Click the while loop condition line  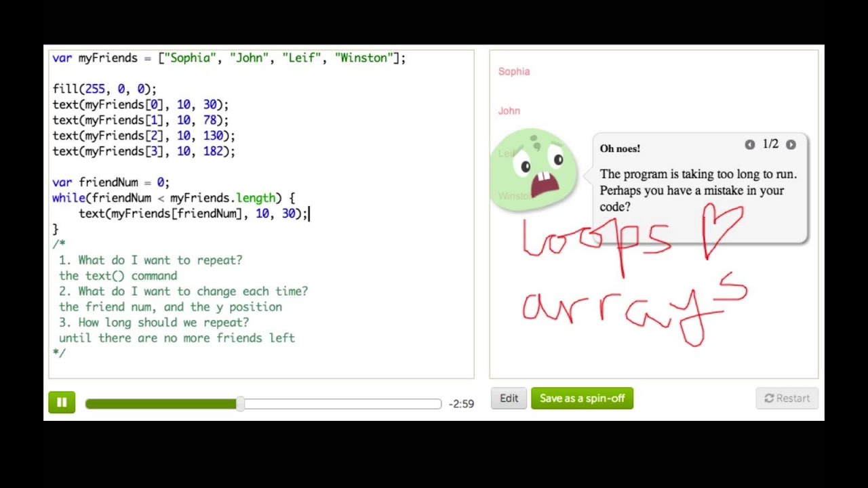coord(174,198)
